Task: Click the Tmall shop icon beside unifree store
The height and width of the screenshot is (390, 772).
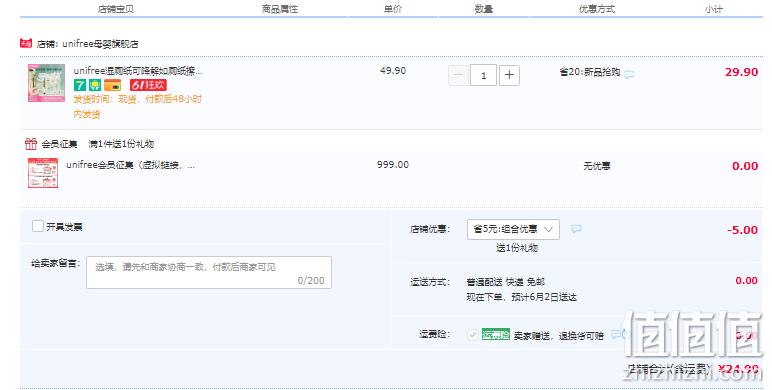Action: pos(26,43)
